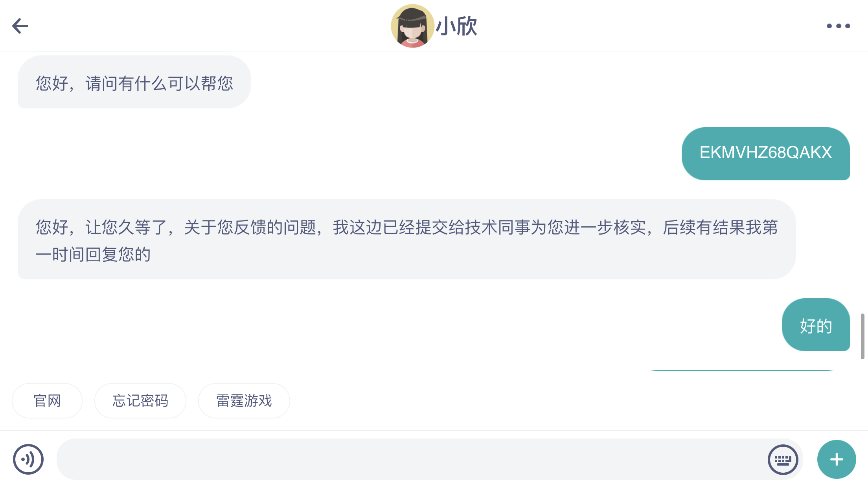Viewport: 868px width, 488px height.
Task: Tap the 忘记密码 quick reply chip
Action: pos(140,401)
